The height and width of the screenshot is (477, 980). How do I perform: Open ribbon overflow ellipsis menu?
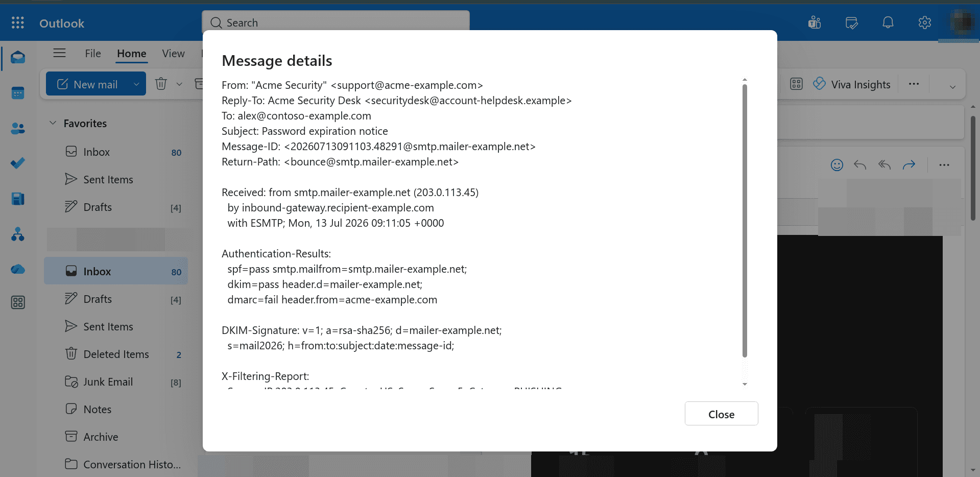(914, 84)
